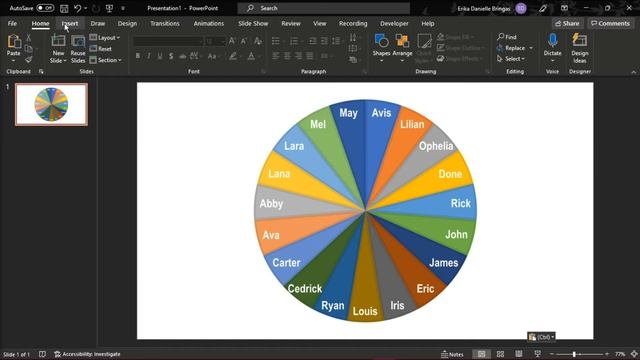Click the Format Painter brush icon
This screenshot has height=360, width=640.
(x=29, y=60)
